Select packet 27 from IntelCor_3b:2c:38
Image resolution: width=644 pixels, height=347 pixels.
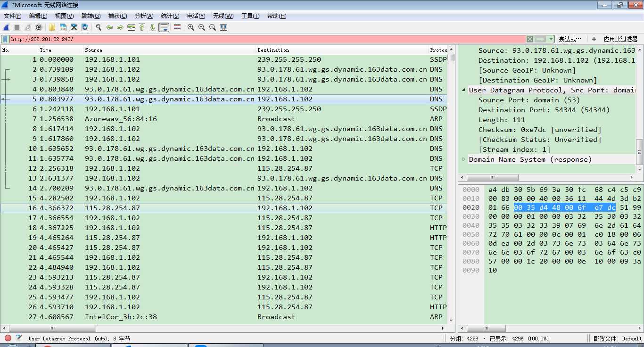pos(224,317)
